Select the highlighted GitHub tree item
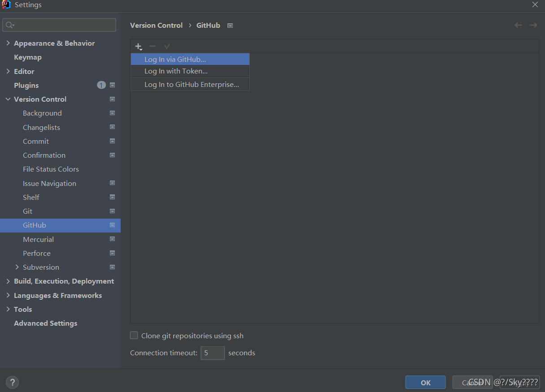 (61, 225)
